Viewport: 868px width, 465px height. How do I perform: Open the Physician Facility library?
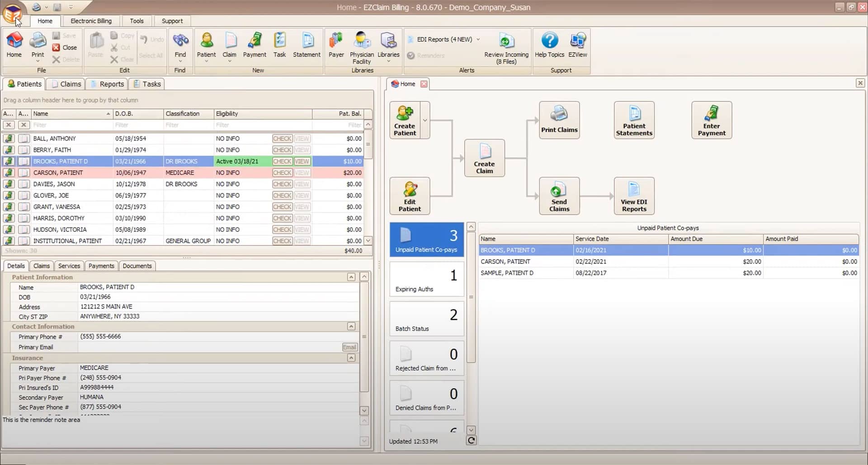[362, 48]
